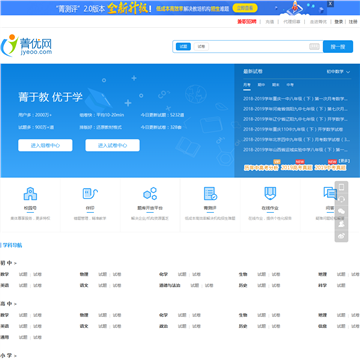The width and height of the screenshot is (360, 360).
Task: Switch to the 月考 tab
Action: pyautogui.click(x=247, y=85)
